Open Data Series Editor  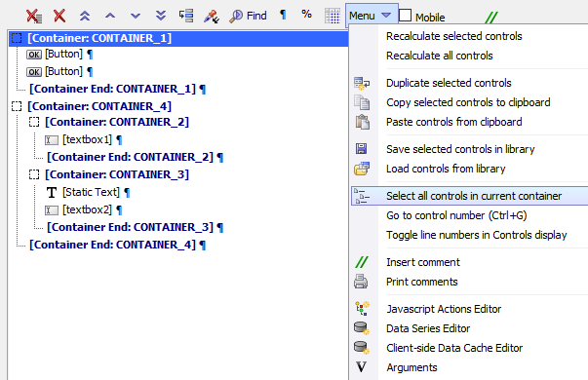point(428,328)
